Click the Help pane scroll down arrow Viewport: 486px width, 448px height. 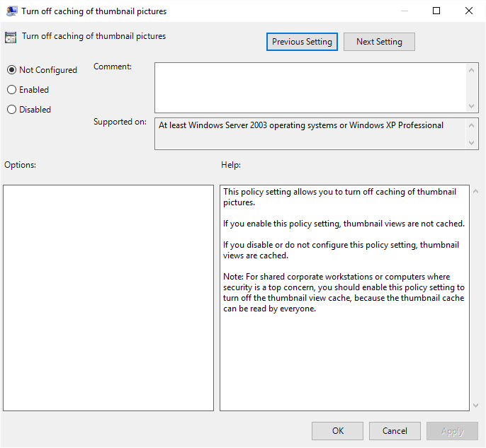476,405
